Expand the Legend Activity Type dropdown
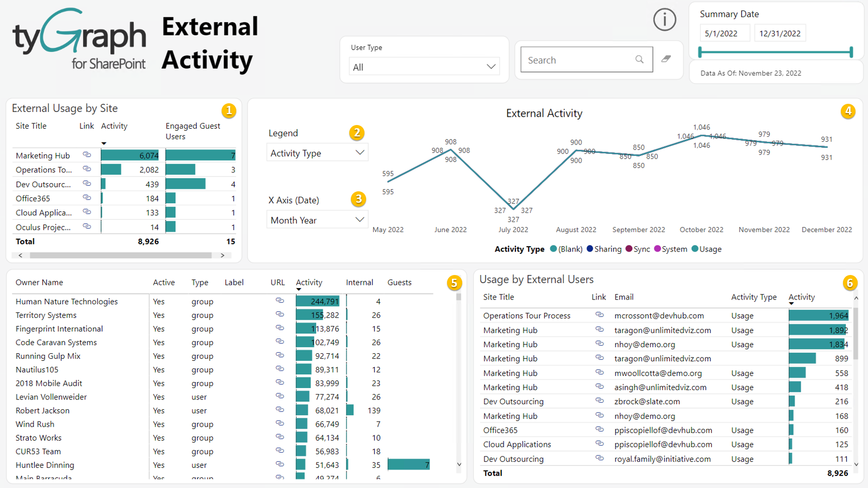868x488 pixels. point(317,153)
